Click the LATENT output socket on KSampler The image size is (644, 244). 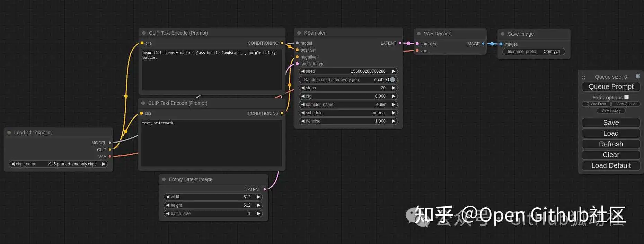[400, 43]
